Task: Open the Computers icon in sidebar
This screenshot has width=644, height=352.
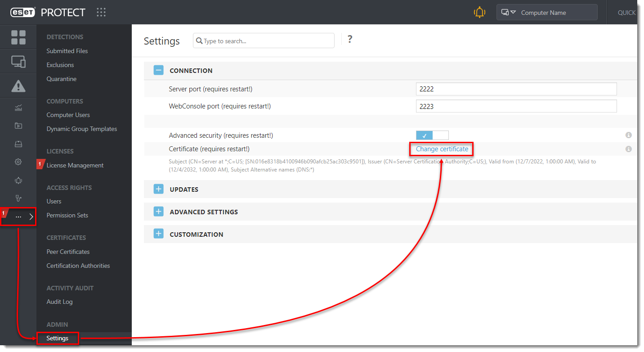Action: coord(18,62)
